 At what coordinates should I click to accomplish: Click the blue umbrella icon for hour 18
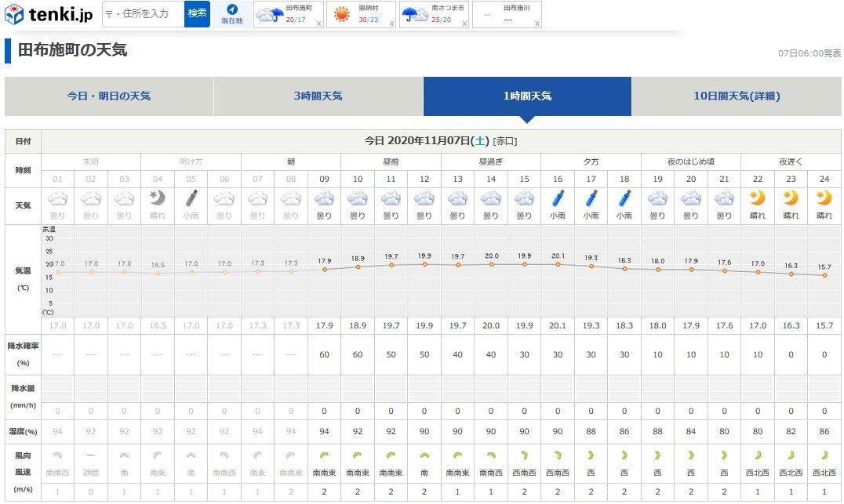click(625, 198)
